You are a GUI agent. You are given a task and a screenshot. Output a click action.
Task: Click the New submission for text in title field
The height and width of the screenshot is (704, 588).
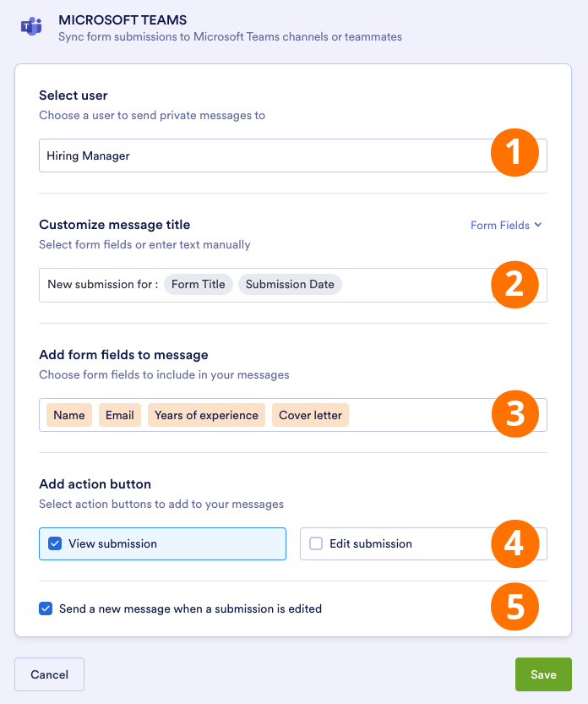(102, 285)
